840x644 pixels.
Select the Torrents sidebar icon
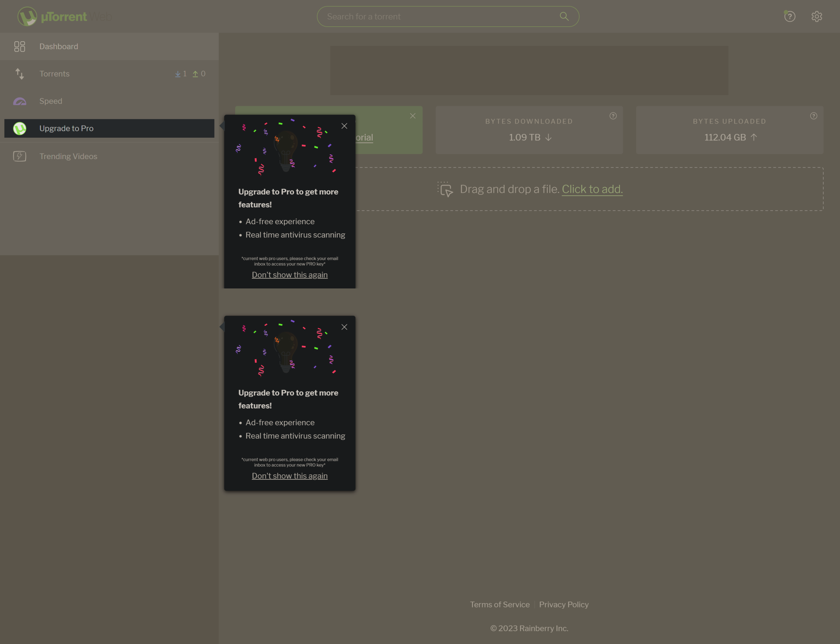[19, 73]
